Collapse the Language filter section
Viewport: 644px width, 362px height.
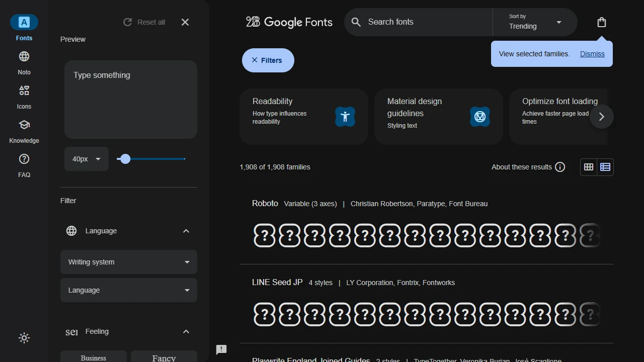186,231
